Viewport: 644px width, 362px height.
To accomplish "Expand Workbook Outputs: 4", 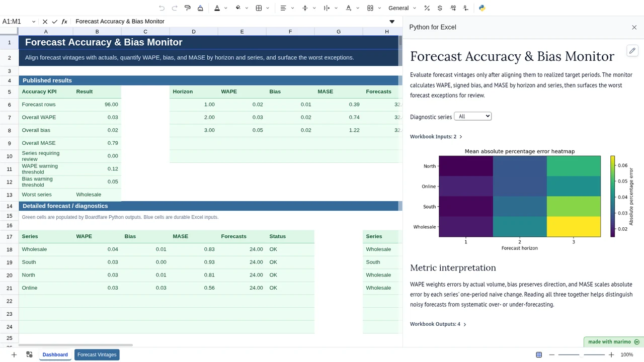I will coord(438,324).
